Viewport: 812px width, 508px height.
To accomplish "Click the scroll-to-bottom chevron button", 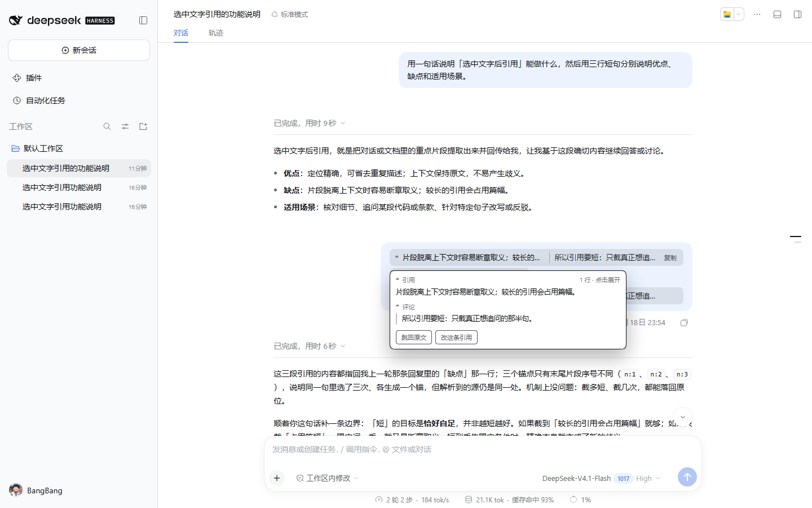I will click(x=682, y=417).
